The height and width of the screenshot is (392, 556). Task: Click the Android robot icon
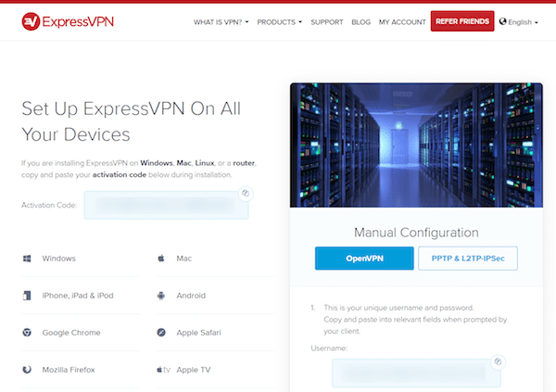coord(161,296)
